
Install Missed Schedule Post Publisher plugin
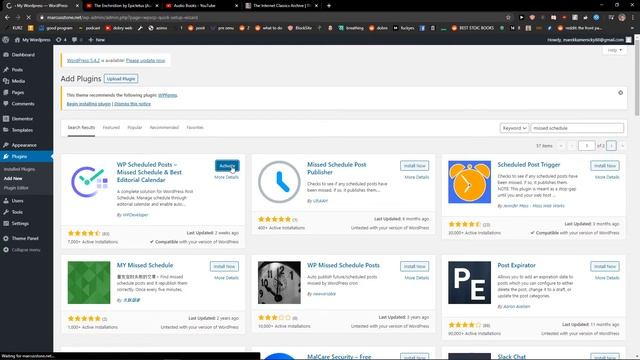point(414,166)
